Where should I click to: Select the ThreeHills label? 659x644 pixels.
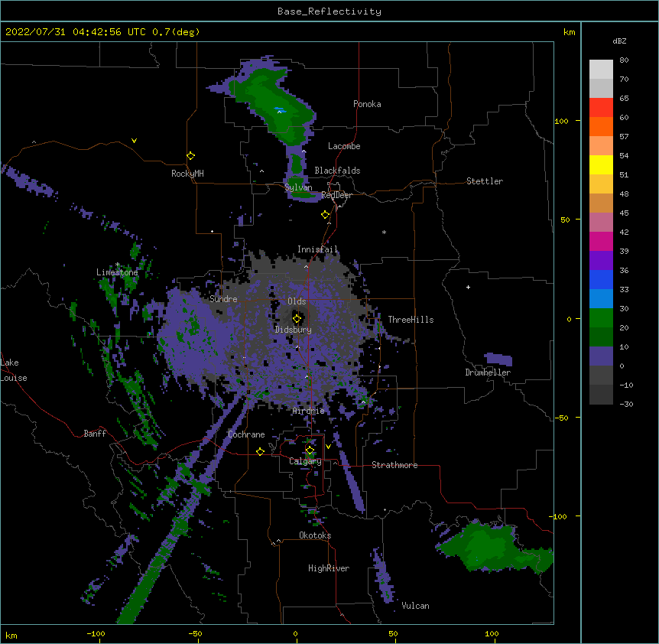tap(411, 320)
